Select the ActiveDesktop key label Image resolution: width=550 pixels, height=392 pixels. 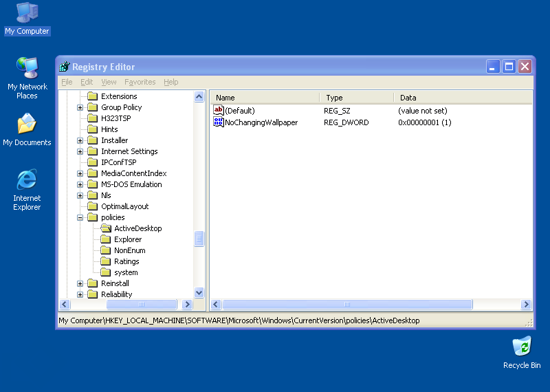point(138,228)
